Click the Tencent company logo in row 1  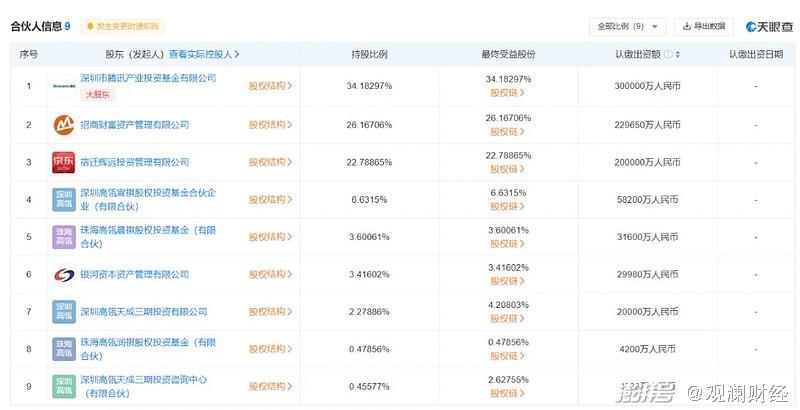point(64,86)
